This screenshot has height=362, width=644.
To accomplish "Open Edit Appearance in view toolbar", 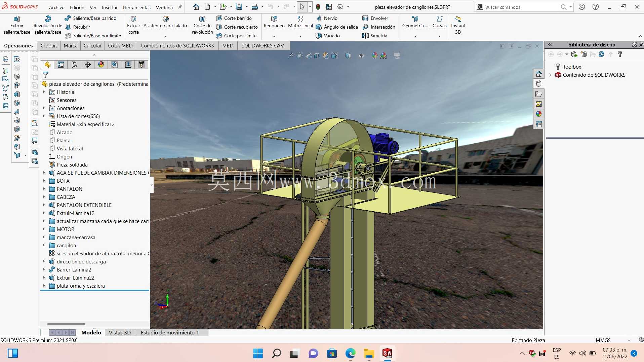I will (375, 56).
